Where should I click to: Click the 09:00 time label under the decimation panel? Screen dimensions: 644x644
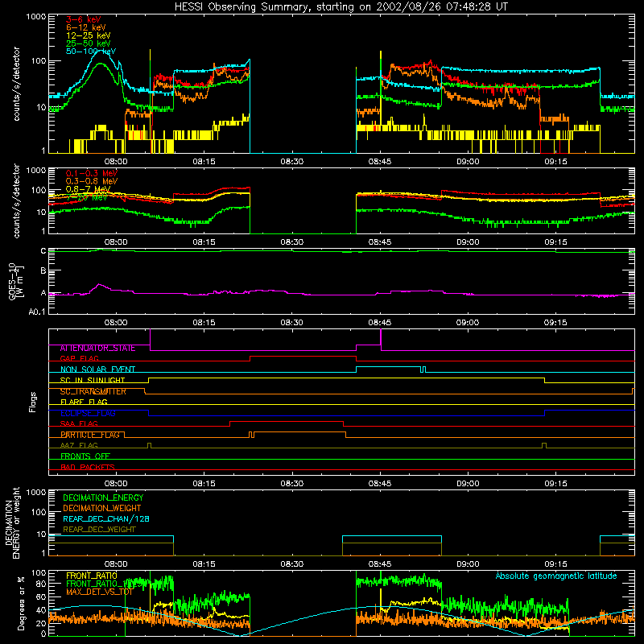click(x=468, y=564)
